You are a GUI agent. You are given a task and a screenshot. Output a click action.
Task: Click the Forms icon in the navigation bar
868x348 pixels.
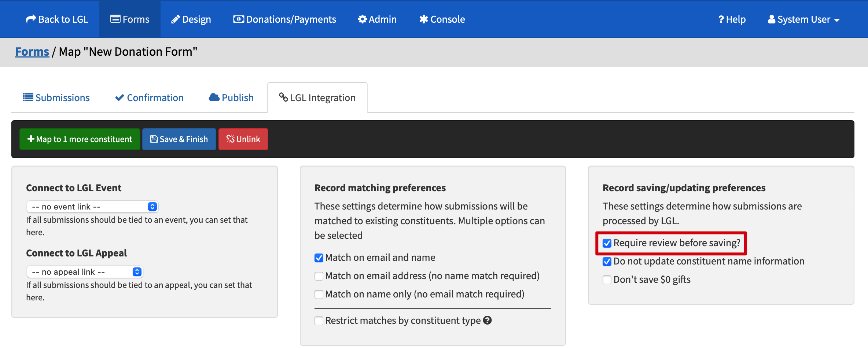click(x=115, y=19)
